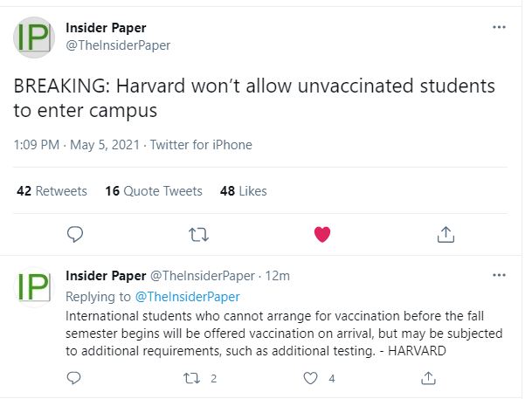Like the reply tweet with 4 likes
The width and height of the screenshot is (532, 399).
click(x=310, y=378)
